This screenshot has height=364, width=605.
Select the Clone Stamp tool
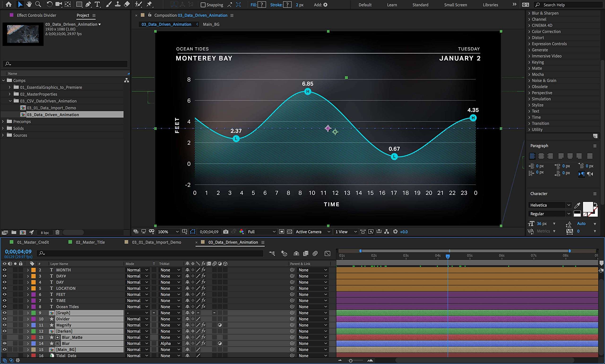tap(118, 4)
